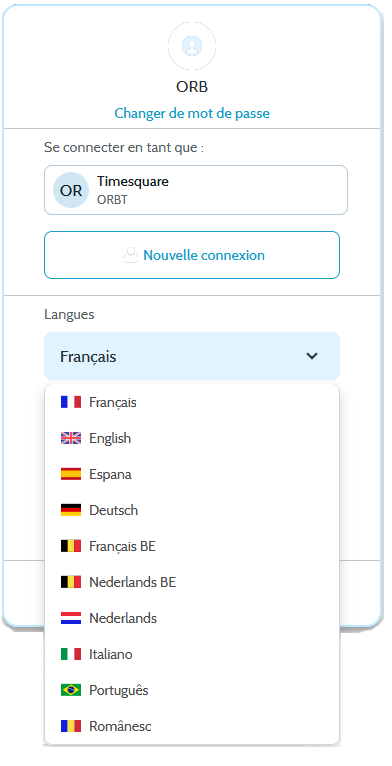Click the profile avatar icon at top

[x=192, y=45]
